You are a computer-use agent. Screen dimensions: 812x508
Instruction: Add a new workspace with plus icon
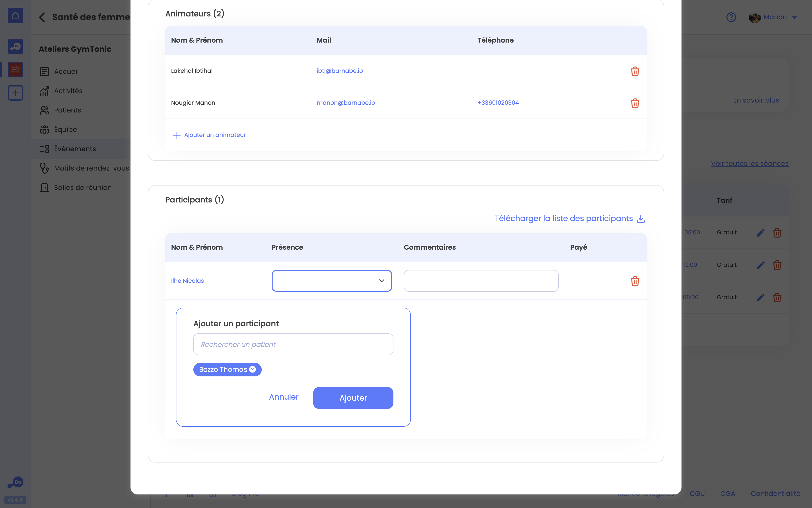(15, 93)
